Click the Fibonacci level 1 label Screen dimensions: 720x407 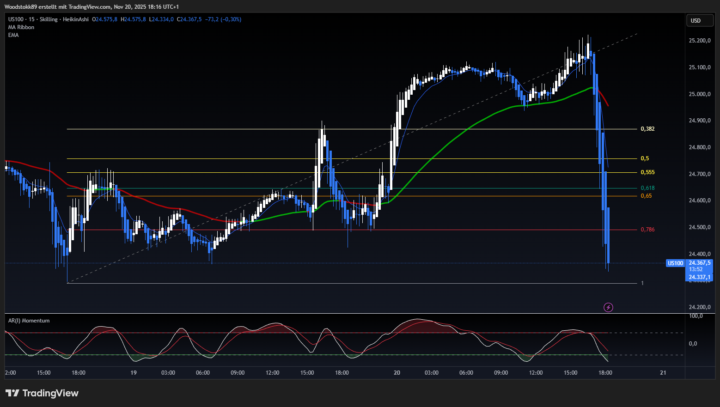pyautogui.click(x=642, y=283)
